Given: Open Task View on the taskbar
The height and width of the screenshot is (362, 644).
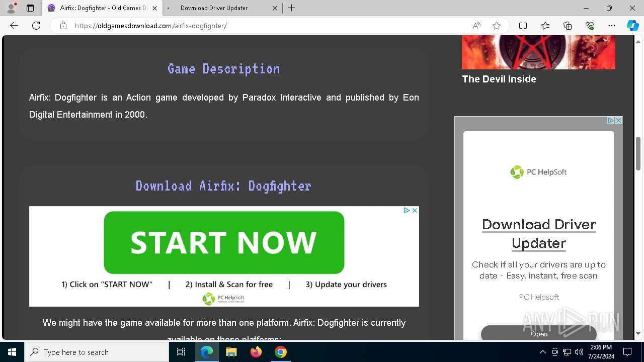Looking at the screenshot, I should pos(181,352).
